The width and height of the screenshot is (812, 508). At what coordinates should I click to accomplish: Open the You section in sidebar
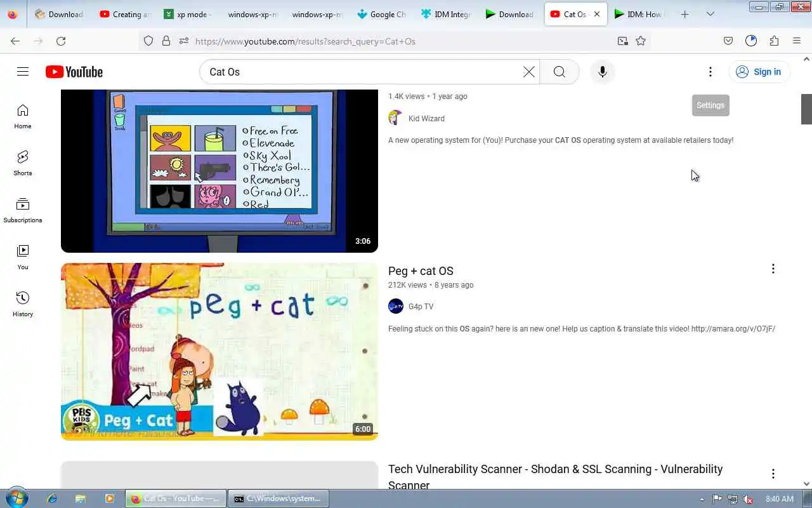[x=23, y=258]
